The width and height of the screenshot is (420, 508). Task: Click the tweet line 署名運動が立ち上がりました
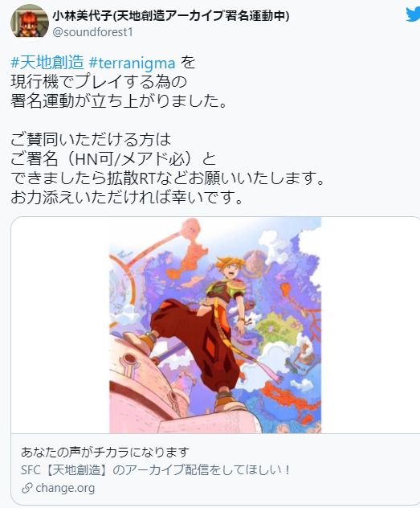click(x=119, y=100)
